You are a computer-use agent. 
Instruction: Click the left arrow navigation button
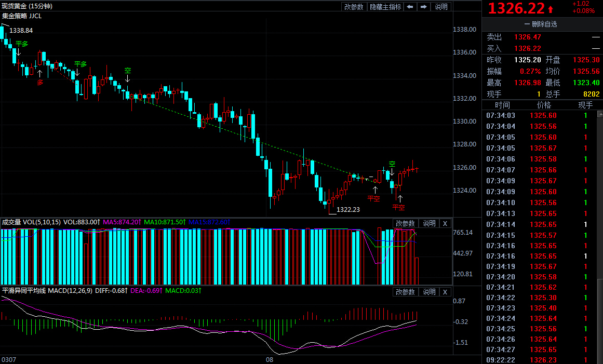point(410,7)
